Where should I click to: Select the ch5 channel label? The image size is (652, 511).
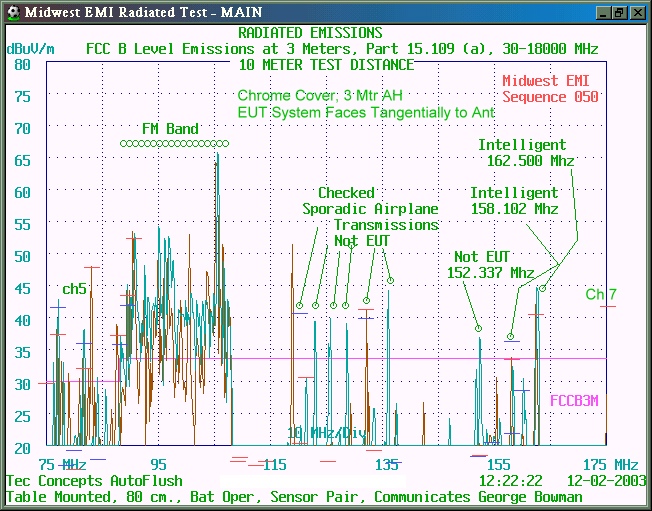pyautogui.click(x=74, y=289)
